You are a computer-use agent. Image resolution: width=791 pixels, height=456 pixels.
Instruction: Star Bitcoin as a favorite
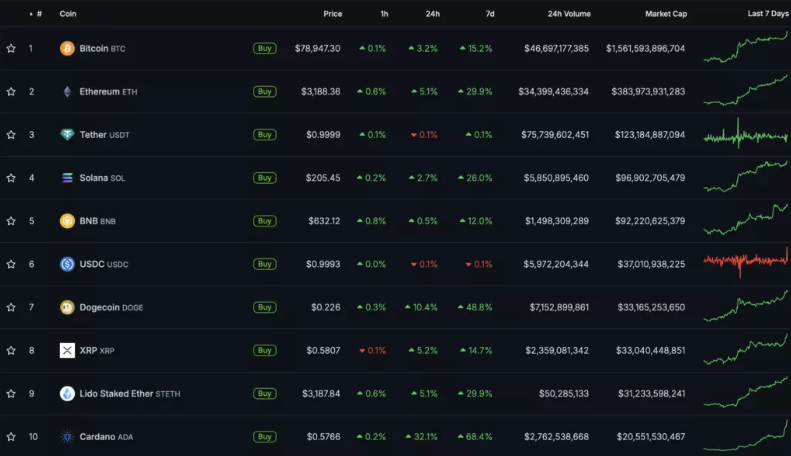click(x=11, y=48)
